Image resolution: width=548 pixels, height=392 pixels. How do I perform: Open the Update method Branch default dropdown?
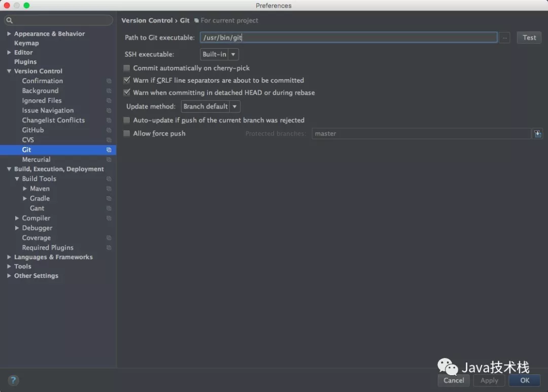pyautogui.click(x=211, y=106)
